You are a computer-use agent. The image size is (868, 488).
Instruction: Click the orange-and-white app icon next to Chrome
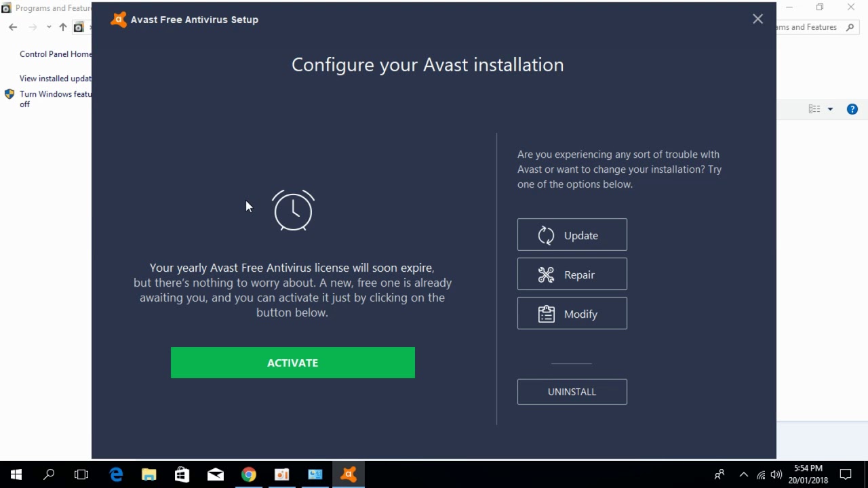point(282,474)
